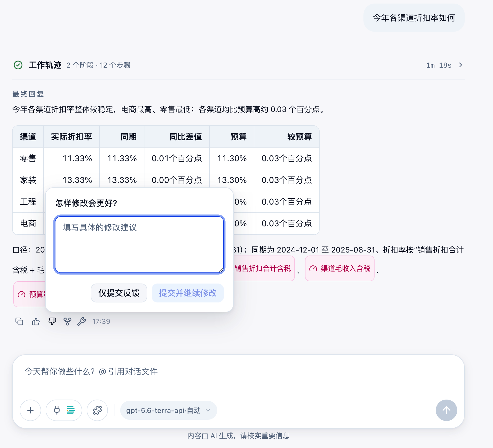The width and height of the screenshot is (493, 448).
Task: Click 仅提交反馈 button
Action: 119,293
